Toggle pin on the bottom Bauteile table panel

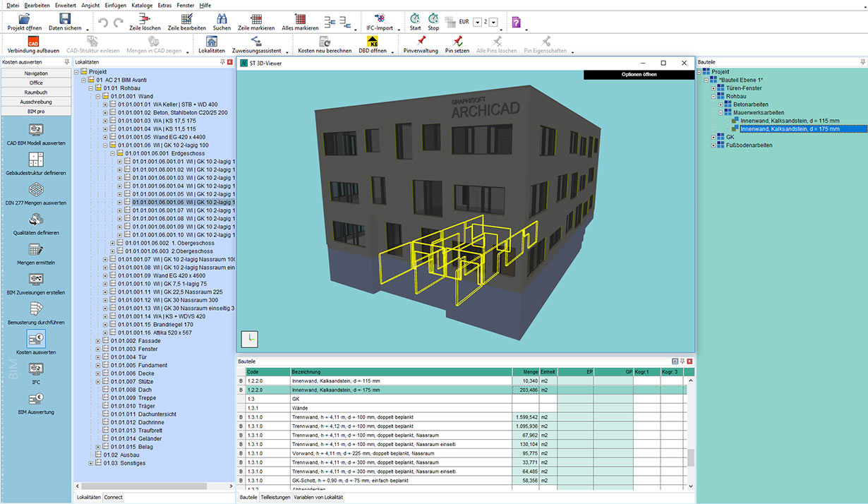(x=682, y=361)
